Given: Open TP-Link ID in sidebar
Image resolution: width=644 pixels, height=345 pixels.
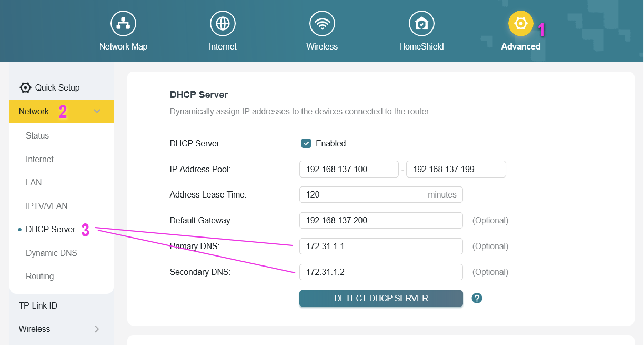Looking at the screenshot, I should (38, 305).
